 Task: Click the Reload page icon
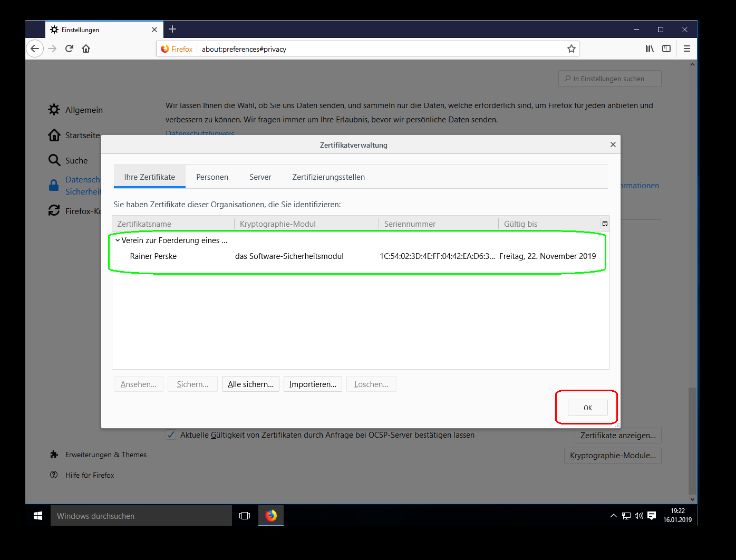pos(69,49)
